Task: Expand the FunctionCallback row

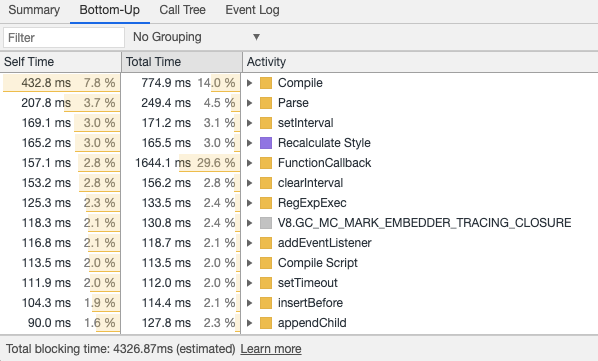Action: click(x=249, y=163)
